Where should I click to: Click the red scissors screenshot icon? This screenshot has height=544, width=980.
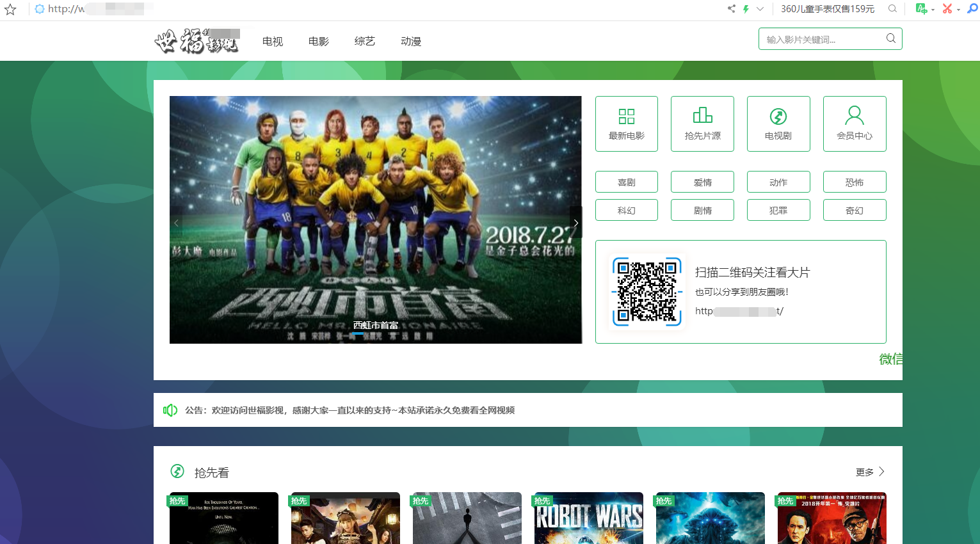[947, 9]
